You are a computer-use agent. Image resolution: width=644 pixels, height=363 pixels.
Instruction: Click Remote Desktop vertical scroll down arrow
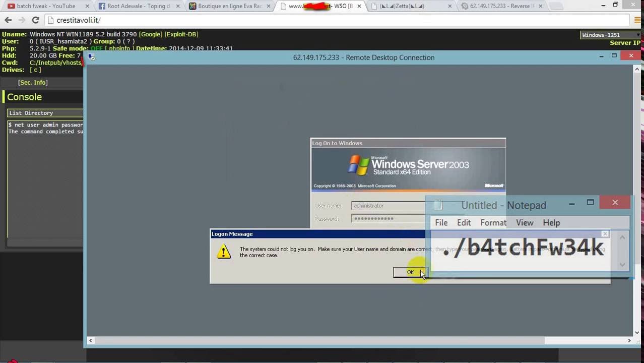pyautogui.click(x=637, y=333)
